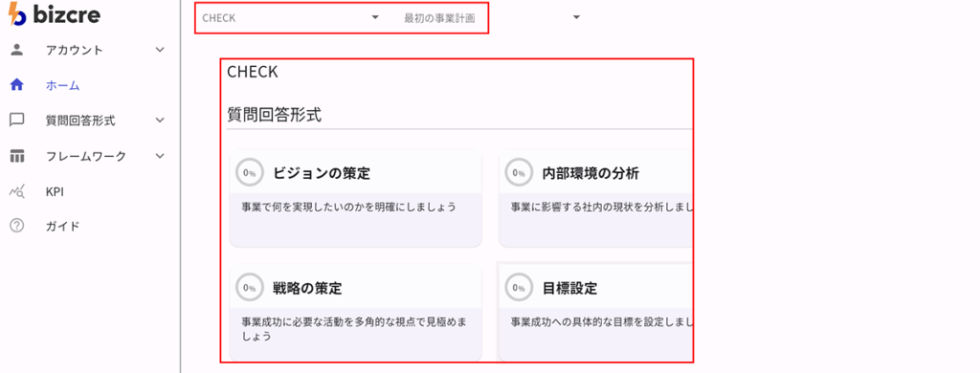Click the home house icon
This screenshot has height=373, width=980.
tap(17, 85)
